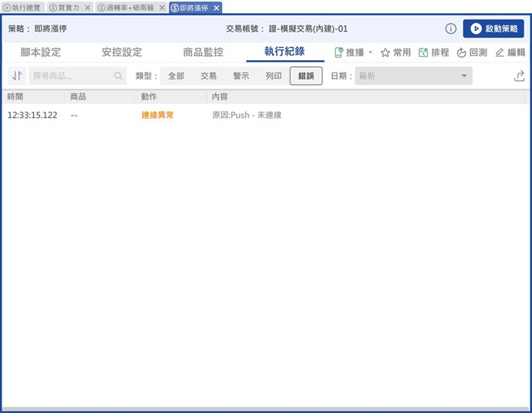Filter records by 全部 type
Screen dimensions: 532x413
[x=176, y=76]
